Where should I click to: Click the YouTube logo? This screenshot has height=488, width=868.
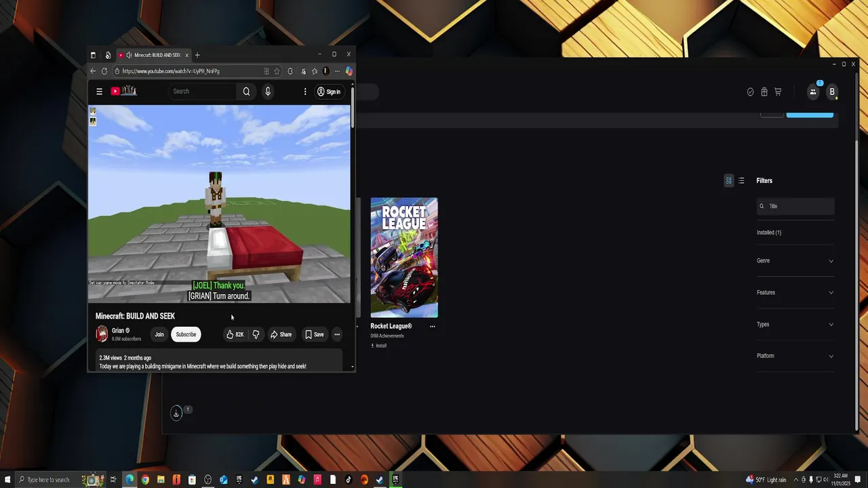pyautogui.click(x=124, y=91)
